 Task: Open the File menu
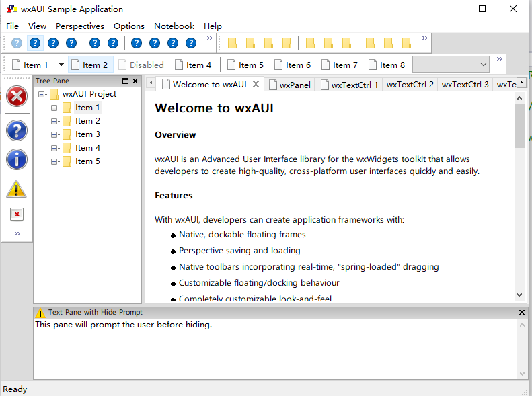click(12, 26)
